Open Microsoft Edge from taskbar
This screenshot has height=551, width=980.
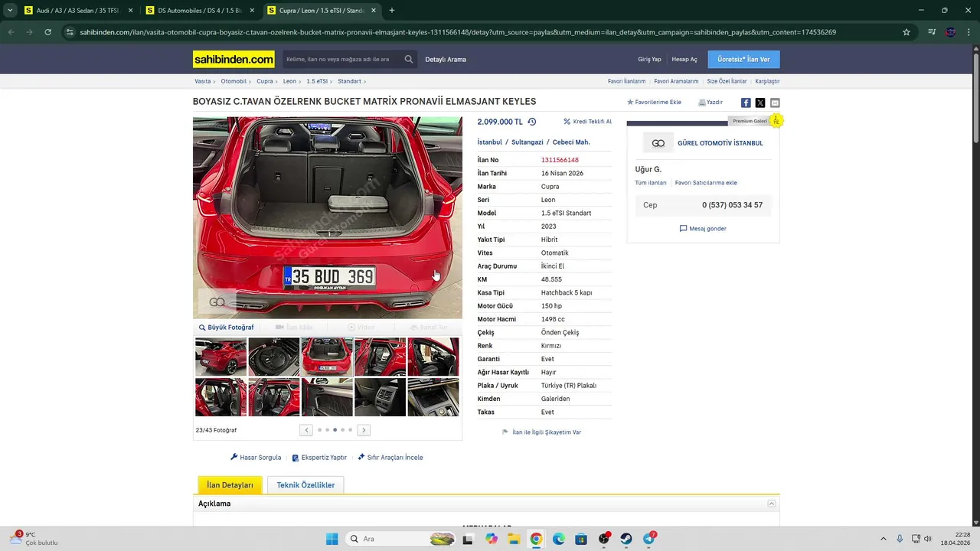[x=559, y=539]
